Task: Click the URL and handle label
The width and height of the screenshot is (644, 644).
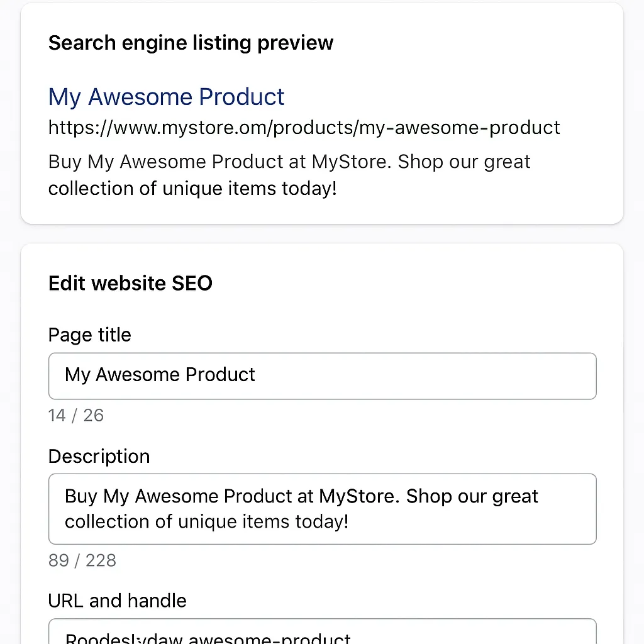Action: [117, 601]
